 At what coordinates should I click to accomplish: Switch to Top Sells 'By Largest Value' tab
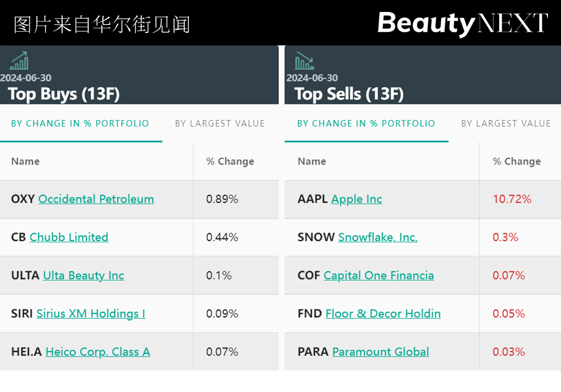click(506, 124)
